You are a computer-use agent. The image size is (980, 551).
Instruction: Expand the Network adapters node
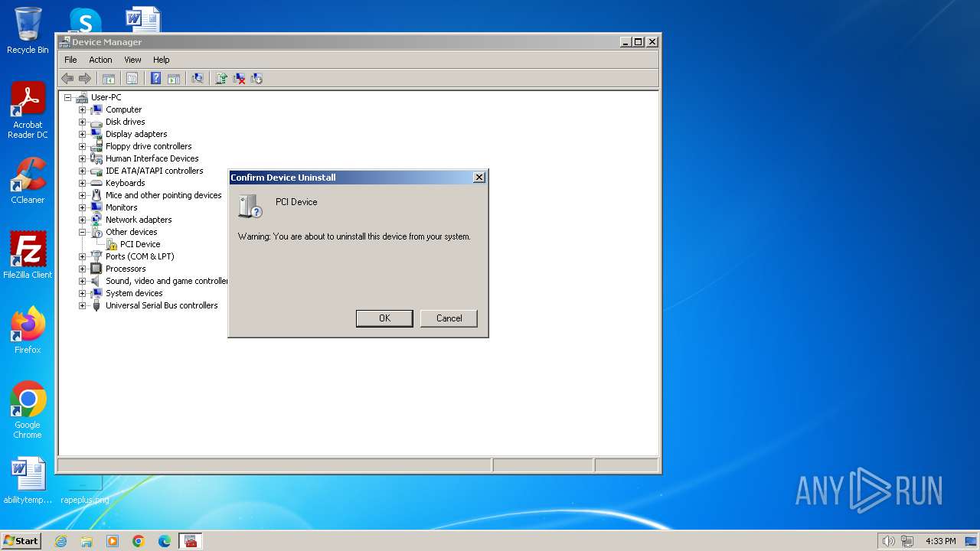[82, 220]
